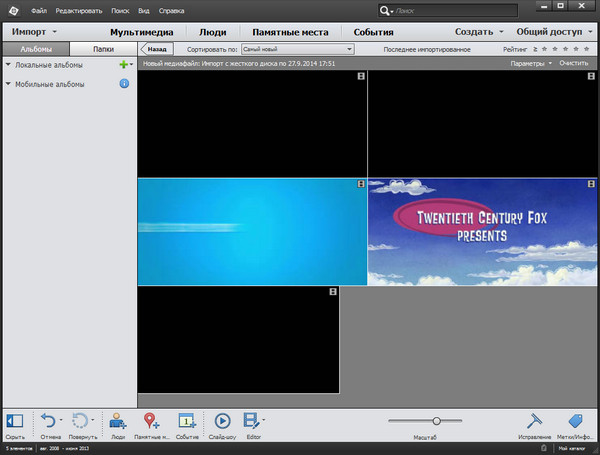This screenshot has width=600, height=455.
Task: Open the sort order Самый новый dropdown
Action: (298, 48)
